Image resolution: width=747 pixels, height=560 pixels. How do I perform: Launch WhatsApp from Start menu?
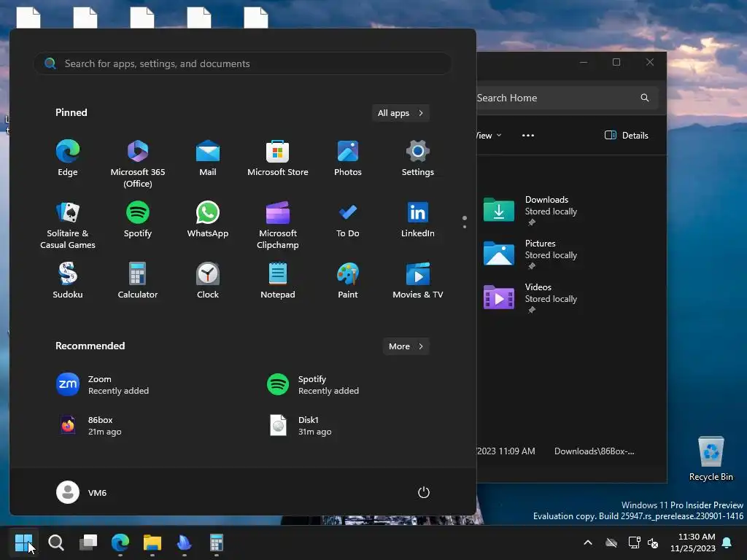point(208,219)
